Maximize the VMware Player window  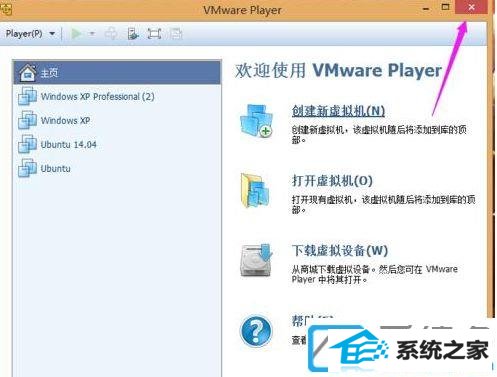445,7
